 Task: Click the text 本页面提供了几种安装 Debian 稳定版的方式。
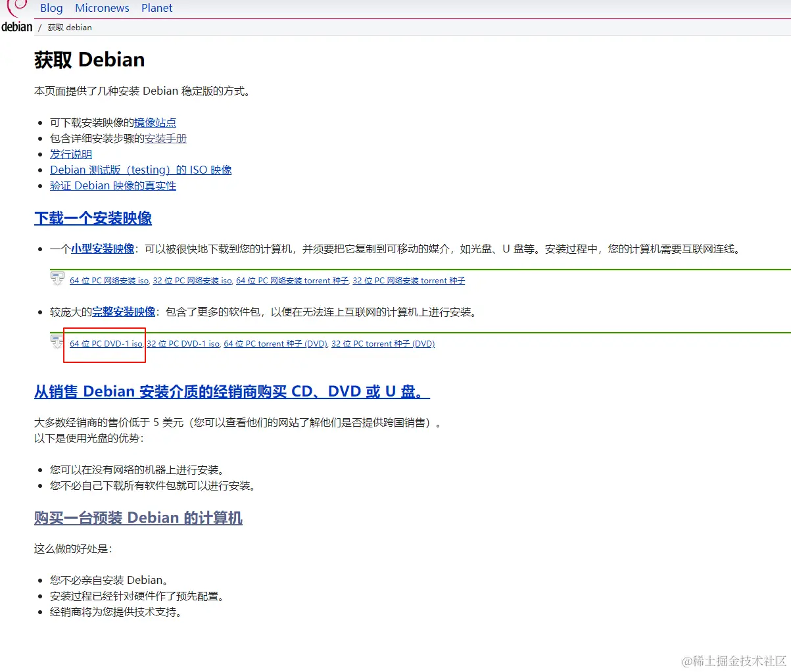click(x=143, y=91)
